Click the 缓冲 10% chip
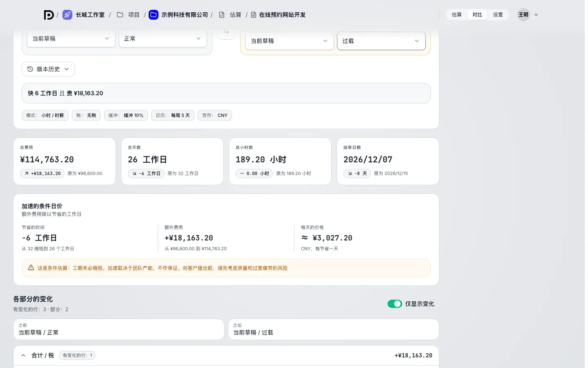Viewport: 588px width, 368px height. tap(126, 115)
